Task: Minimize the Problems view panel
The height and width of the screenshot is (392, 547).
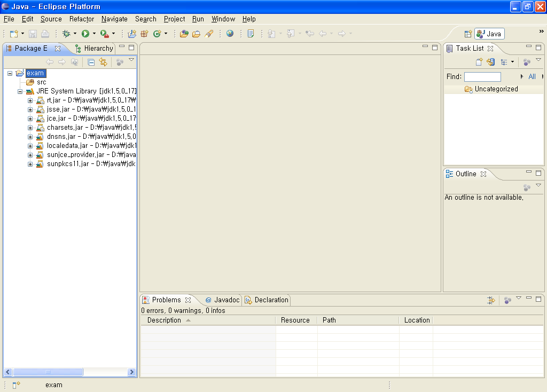Action: [x=529, y=299]
